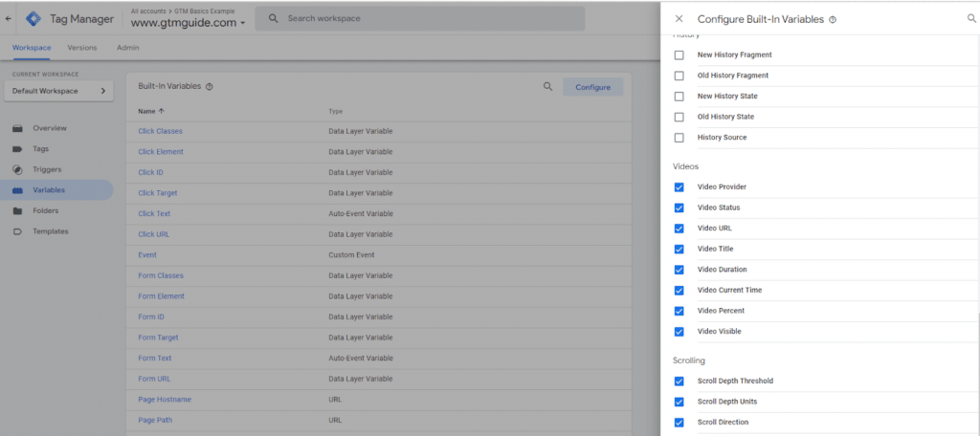Open help icon next to Configure Built-In Variables
Image resolution: width=980 pixels, height=436 pixels.
[833, 20]
